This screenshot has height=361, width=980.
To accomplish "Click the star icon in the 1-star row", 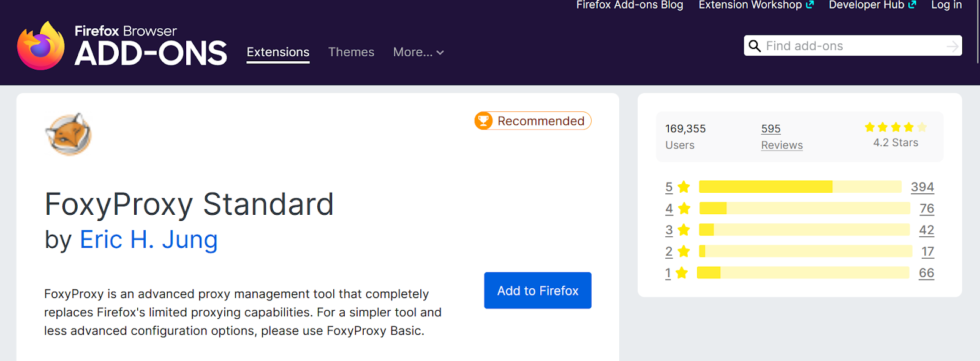I will coord(682,272).
